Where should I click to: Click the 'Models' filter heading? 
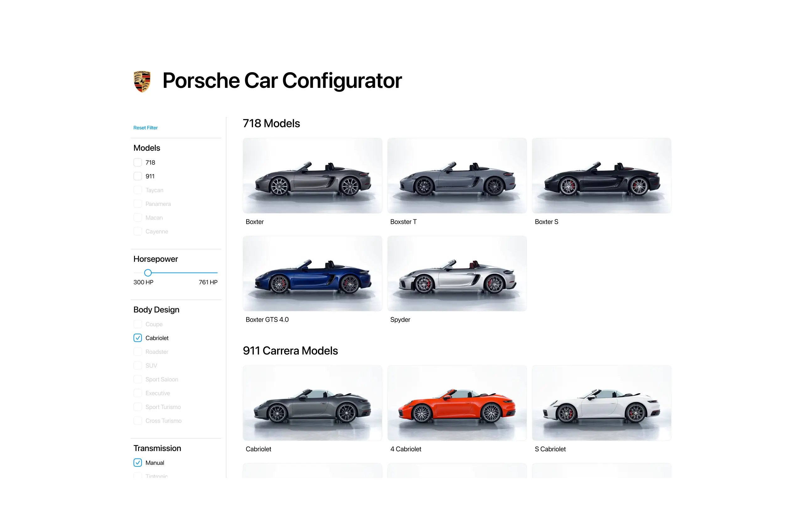(147, 148)
